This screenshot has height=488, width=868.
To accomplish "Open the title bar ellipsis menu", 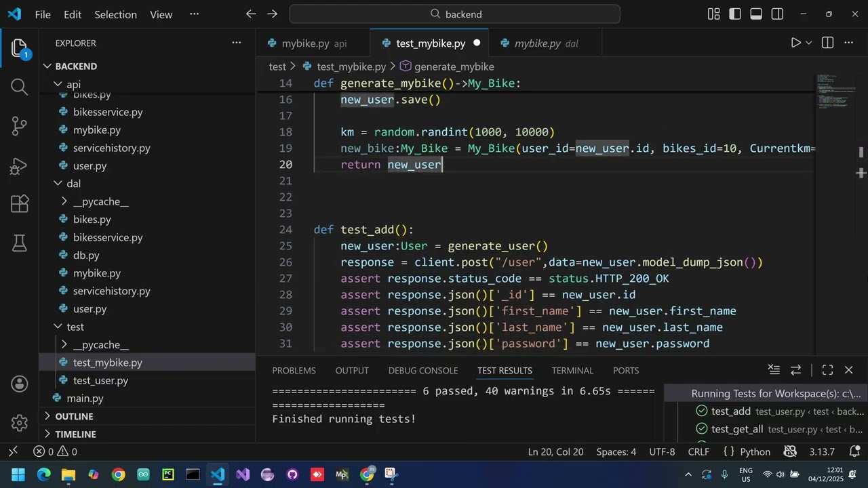I will [x=195, y=14].
